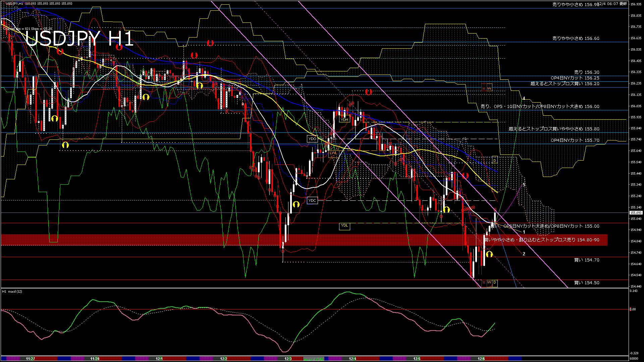The width and height of the screenshot is (644, 362).
Task: Click the yellow D period marker near the trendline
Action: [494, 160]
